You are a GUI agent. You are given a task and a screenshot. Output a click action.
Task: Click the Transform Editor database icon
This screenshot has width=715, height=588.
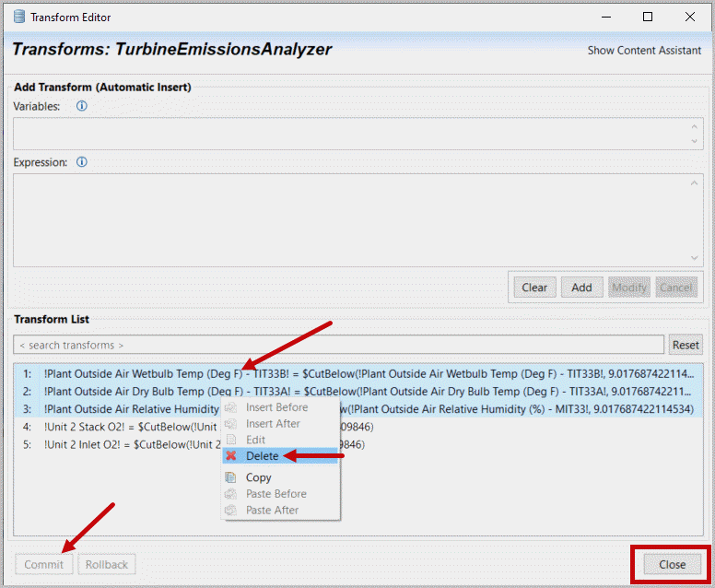click(18, 17)
